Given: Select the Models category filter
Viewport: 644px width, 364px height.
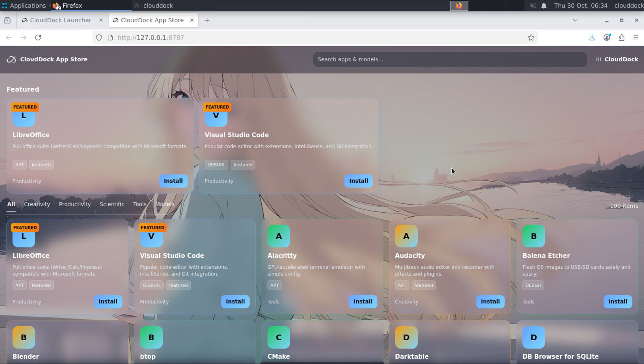Looking at the screenshot, I should 165,204.
